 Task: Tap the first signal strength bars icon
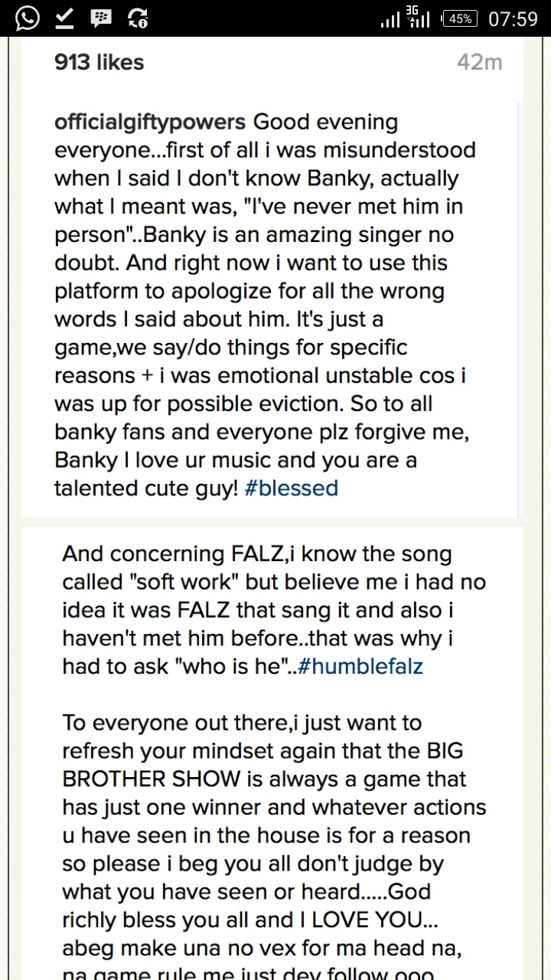click(390, 19)
